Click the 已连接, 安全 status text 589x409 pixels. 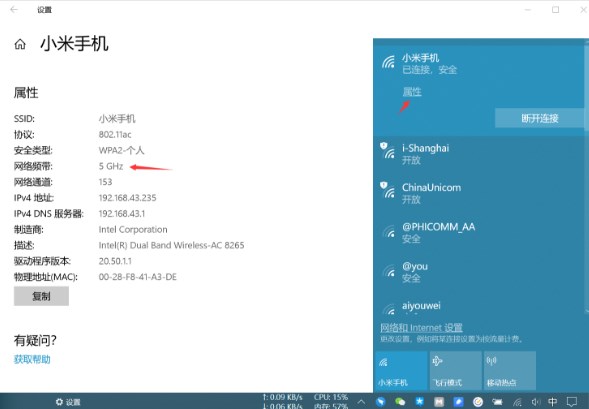click(x=429, y=70)
